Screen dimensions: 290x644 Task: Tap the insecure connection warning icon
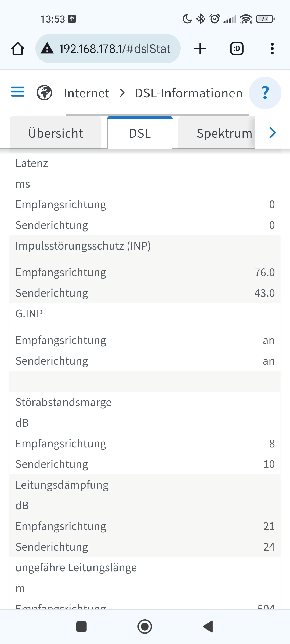(47, 49)
